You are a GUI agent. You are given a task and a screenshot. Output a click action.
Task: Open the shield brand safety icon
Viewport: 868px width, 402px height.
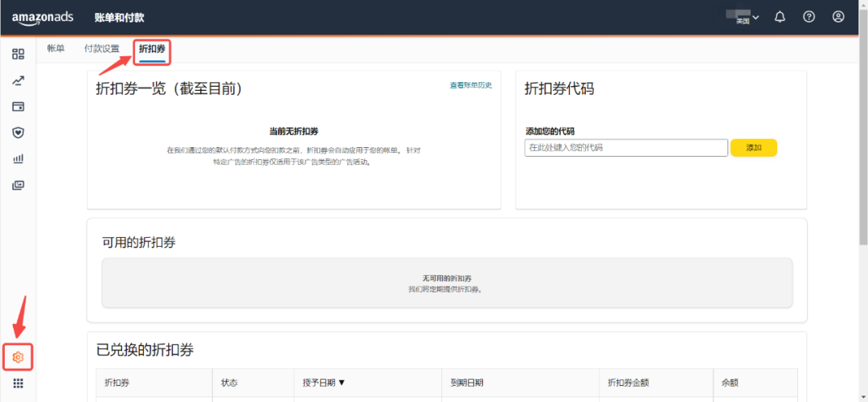[x=18, y=133]
